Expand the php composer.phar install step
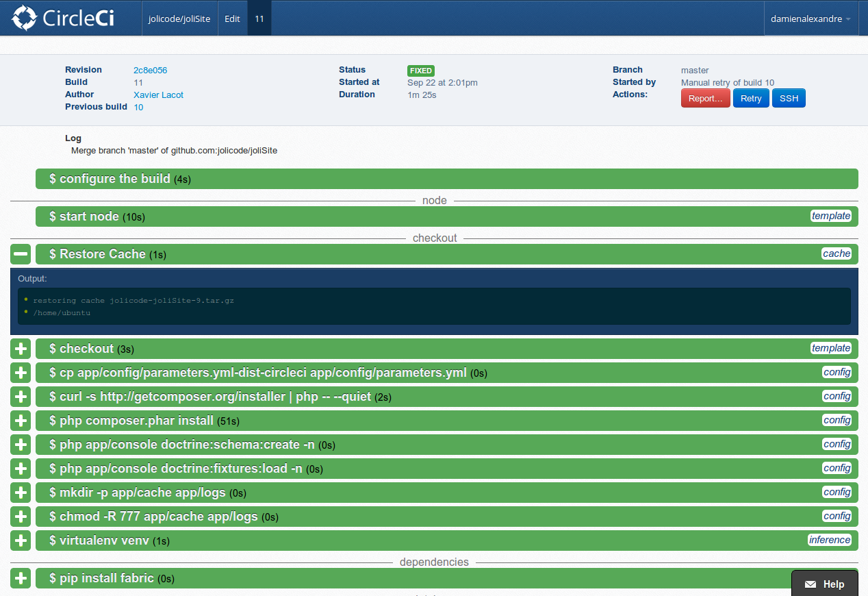Image resolution: width=868 pixels, height=596 pixels. click(21, 421)
